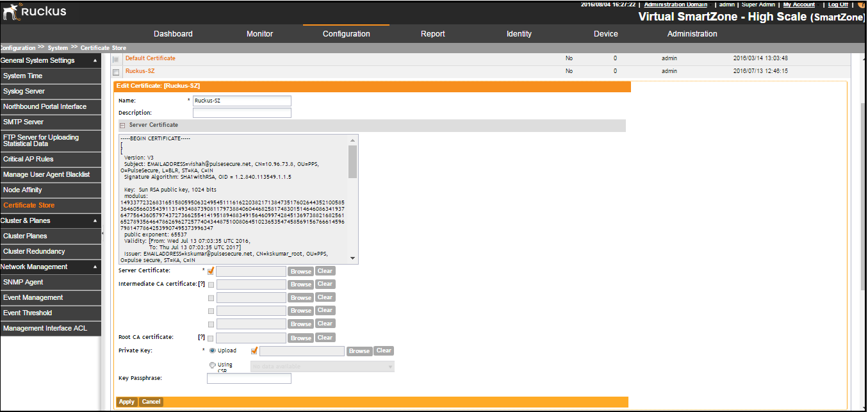Screen dimensions: 868x412
Task: Toggle the Private Key upload file checkbox
Action: click(x=254, y=350)
